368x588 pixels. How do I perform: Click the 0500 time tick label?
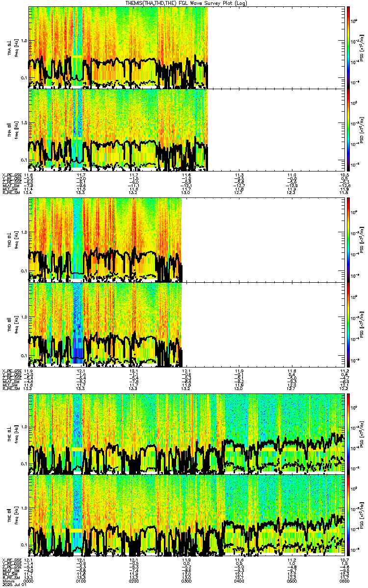click(x=291, y=581)
